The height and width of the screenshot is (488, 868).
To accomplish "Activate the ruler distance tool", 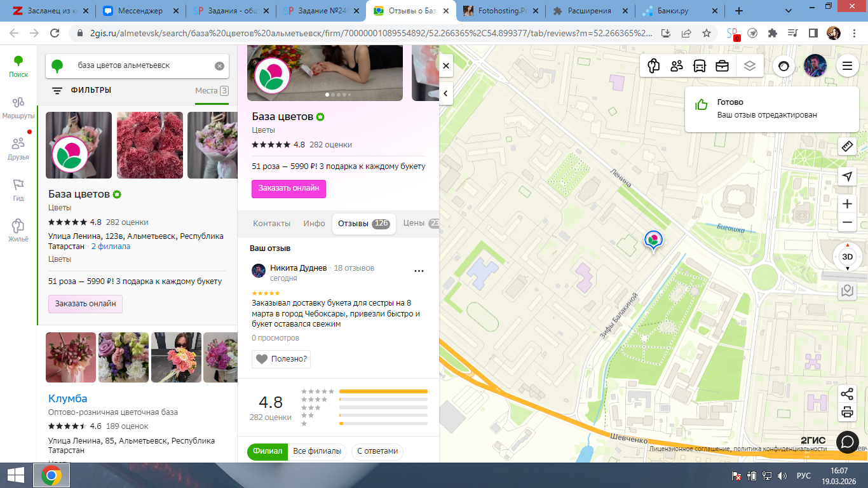I will [x=847, y=147].
